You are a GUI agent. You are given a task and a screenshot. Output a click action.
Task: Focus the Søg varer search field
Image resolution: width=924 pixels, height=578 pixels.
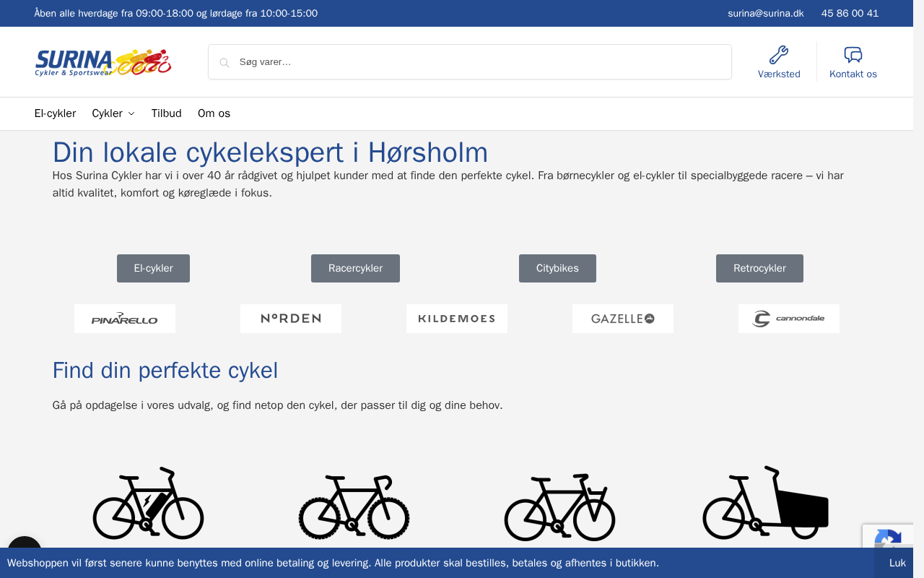[470, 62]
